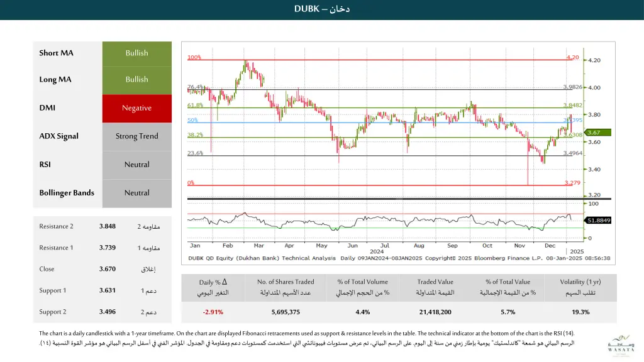Click the Long MA indicator label
This screenshot has height=362, width=644.
coord(55,80)
